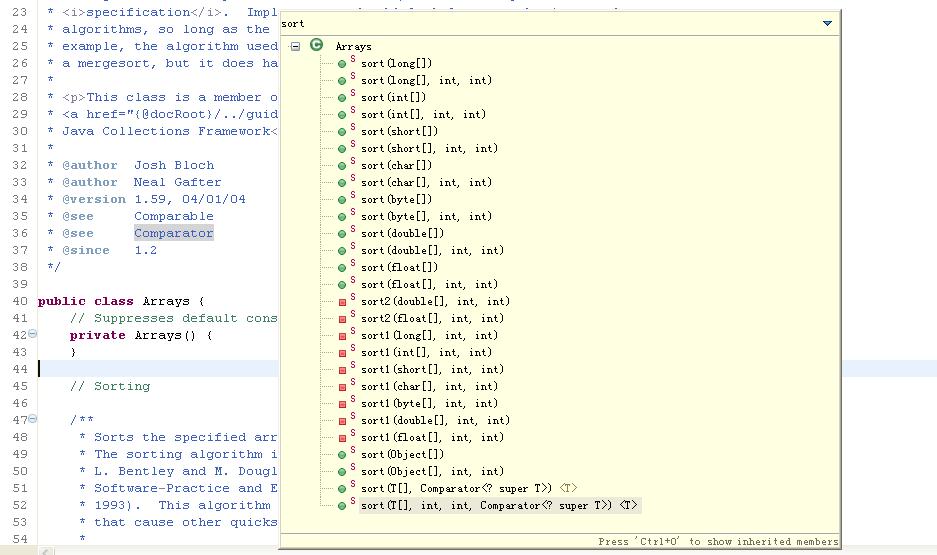937x555 pixels.
Task: Click the green Arrays class icon
Action: pyautogui.click(x=317, y=45)
